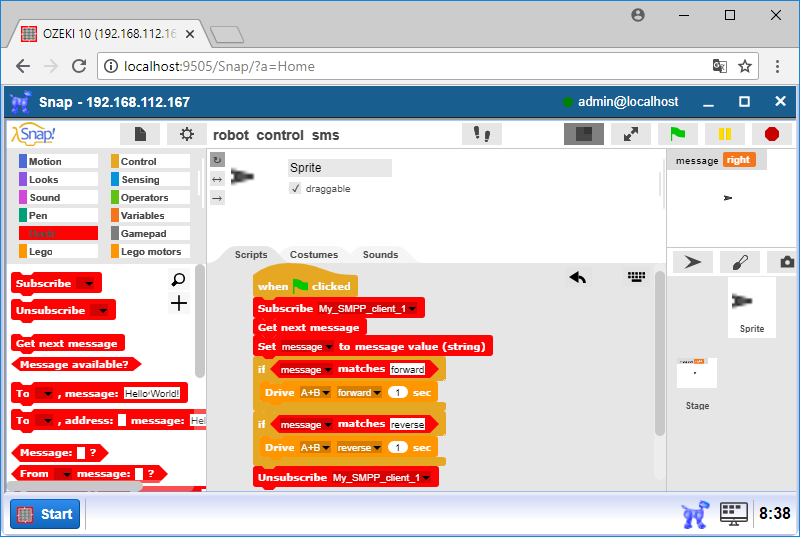The image size is (800, 537).
Task: Click the magnifier search blocks icon
Action: coord(179,281)
